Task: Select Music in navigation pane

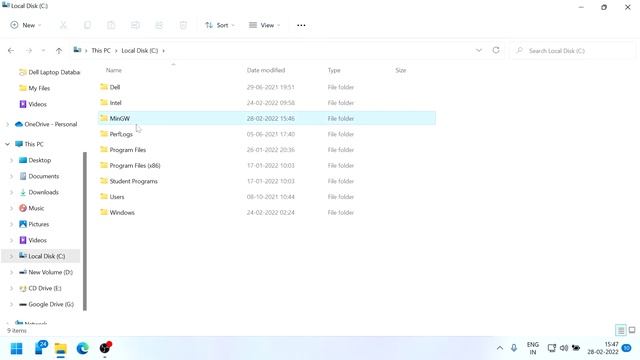Action: click(31, 208)
